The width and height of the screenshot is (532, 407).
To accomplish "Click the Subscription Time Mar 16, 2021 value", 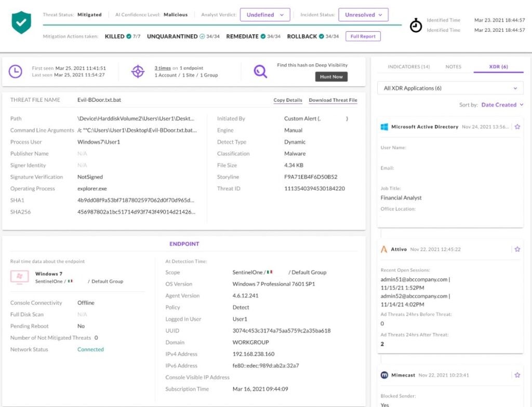I will coord(260,389).
